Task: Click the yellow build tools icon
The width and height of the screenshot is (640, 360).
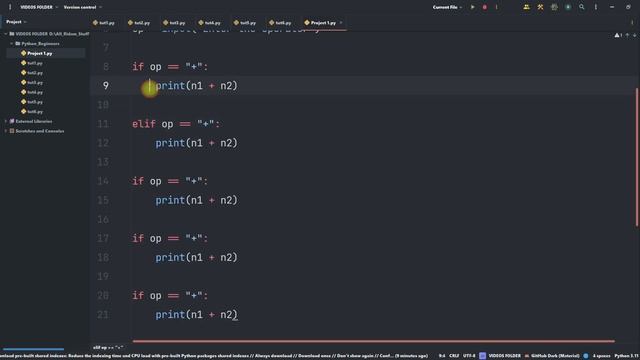Action: [540, 7]
